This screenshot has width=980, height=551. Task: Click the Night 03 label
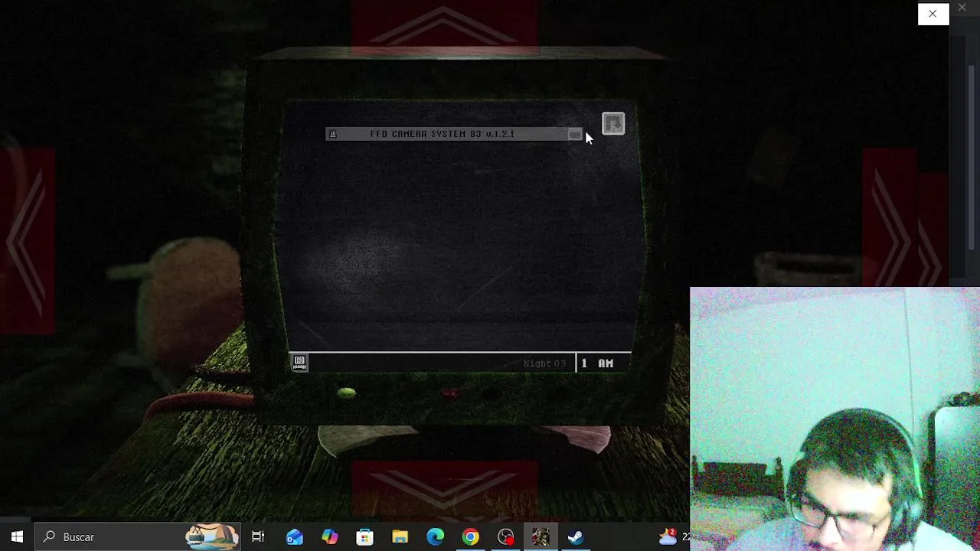point(544,364)
